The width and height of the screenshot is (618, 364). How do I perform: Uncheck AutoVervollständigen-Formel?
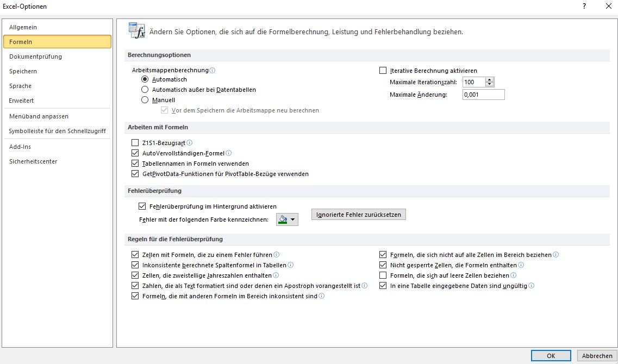[x=135, y=153]
